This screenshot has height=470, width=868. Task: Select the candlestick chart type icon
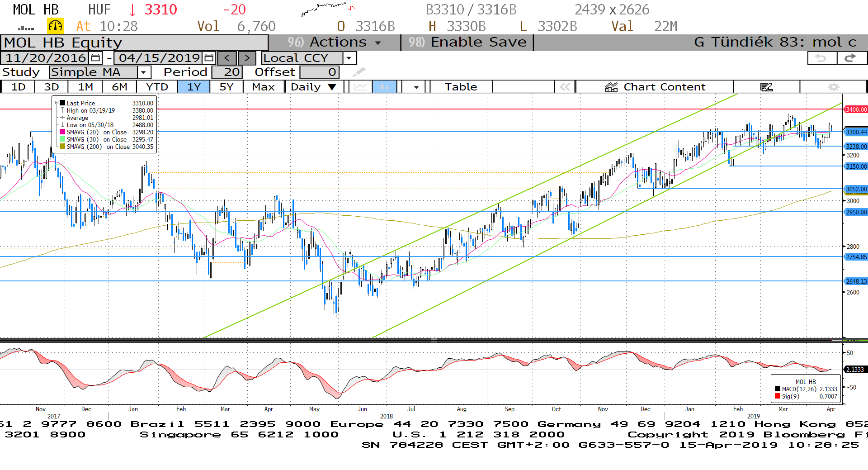(384, 87)
